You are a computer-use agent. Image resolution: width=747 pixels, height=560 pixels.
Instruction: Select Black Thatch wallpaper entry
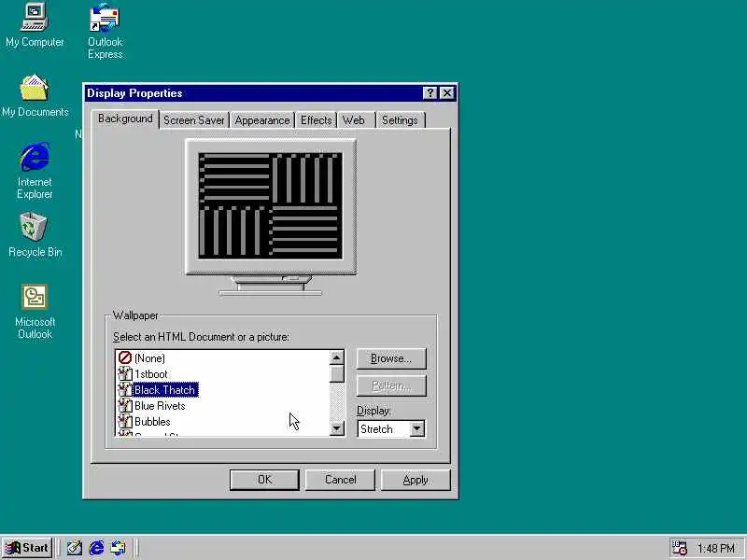(165, 390)
